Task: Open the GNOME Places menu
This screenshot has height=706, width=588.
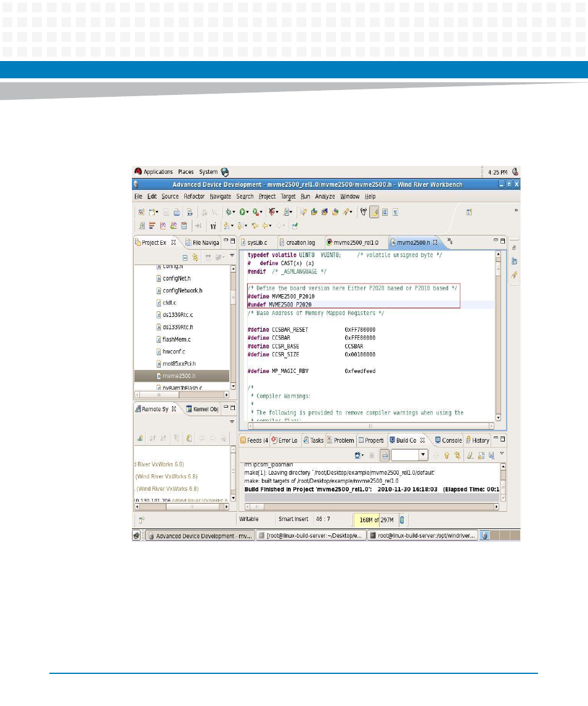Action: (186, 171)
